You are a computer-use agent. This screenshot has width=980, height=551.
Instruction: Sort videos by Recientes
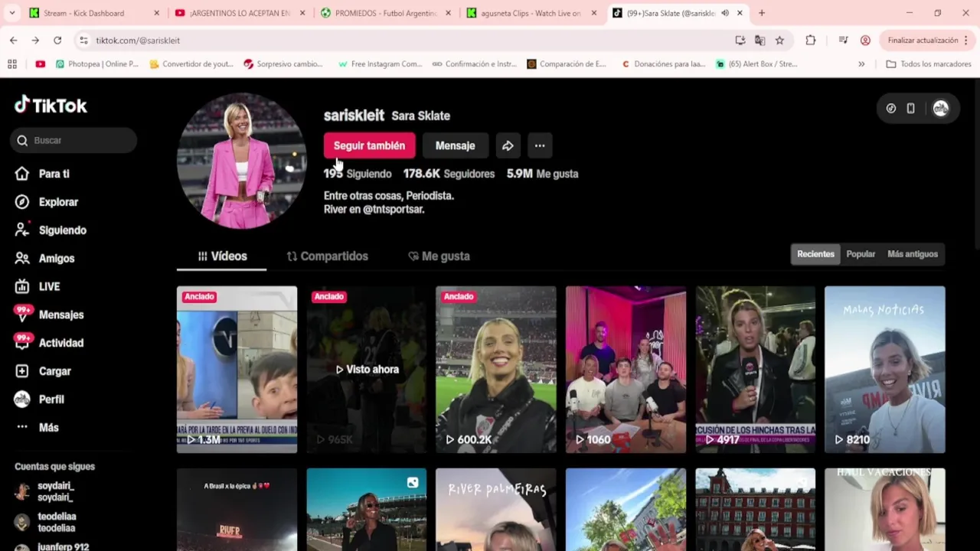click(x=815, y=254)
